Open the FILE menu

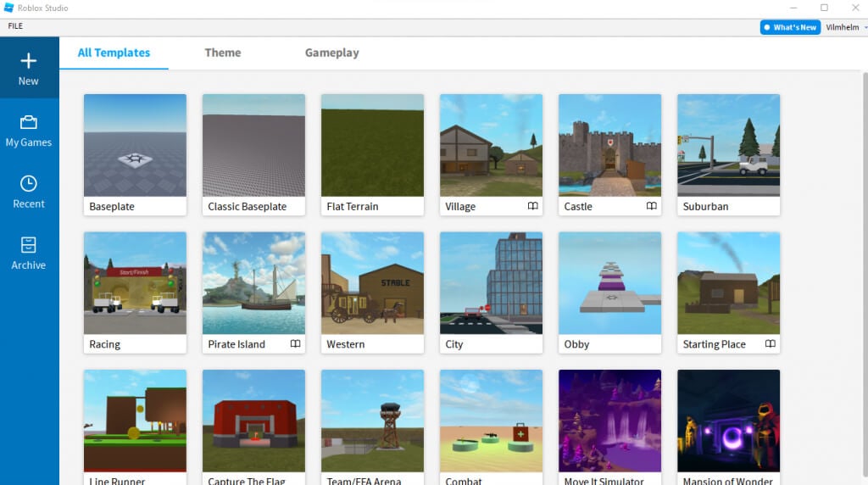pyautogui.click(x=15, y=26)
